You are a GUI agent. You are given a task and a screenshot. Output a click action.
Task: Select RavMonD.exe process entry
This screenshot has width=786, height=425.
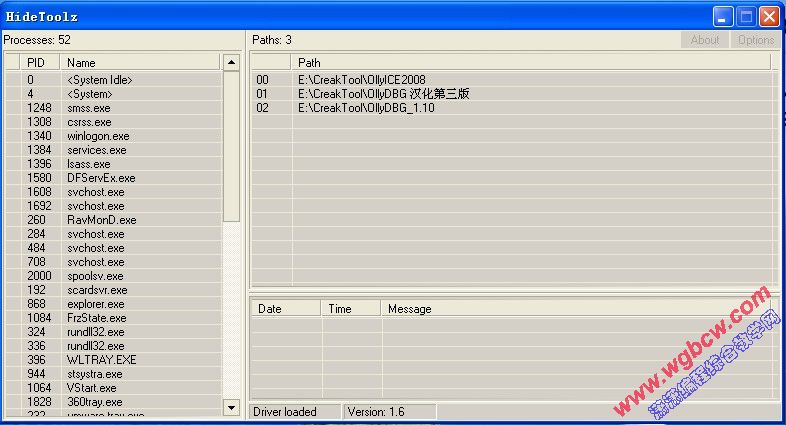click(x=101, y=220)
